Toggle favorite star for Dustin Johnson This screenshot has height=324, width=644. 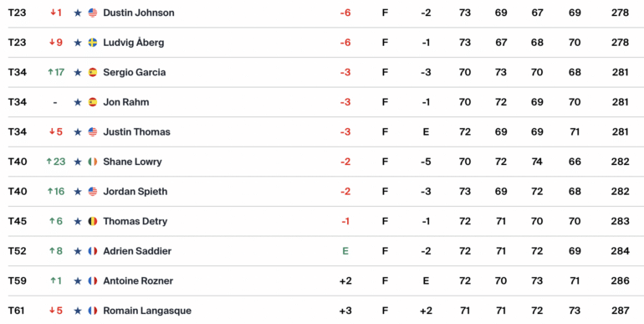78,13
